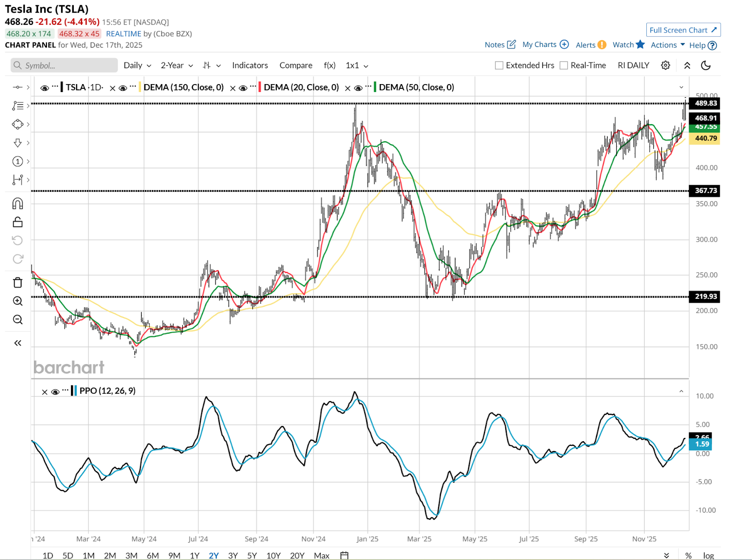
Task: Click the lock drawings icon
Action: tap(17, 222)
